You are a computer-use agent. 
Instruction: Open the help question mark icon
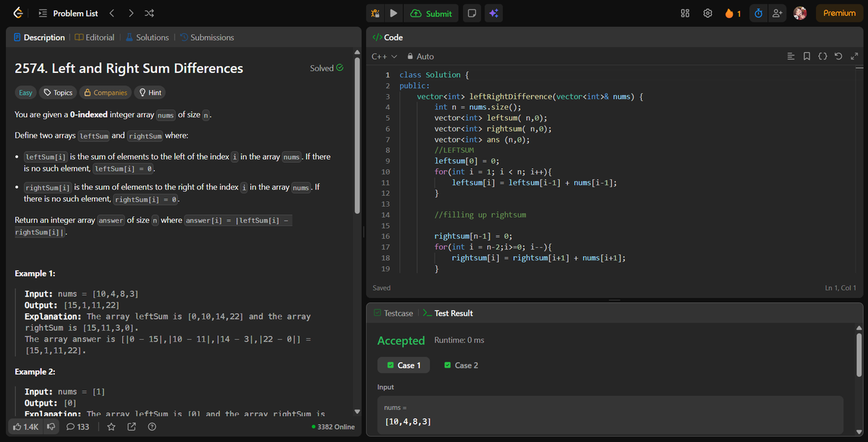pos(152,427)
